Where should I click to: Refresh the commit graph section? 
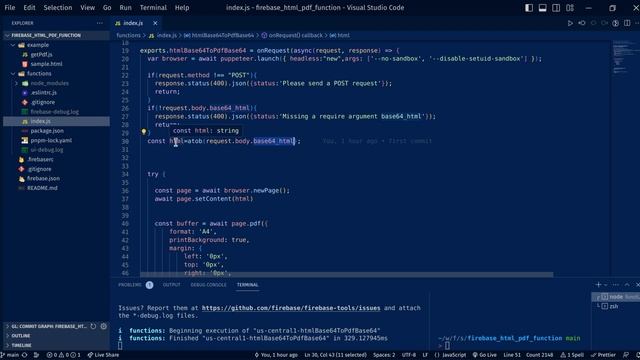tap(93, 327)
